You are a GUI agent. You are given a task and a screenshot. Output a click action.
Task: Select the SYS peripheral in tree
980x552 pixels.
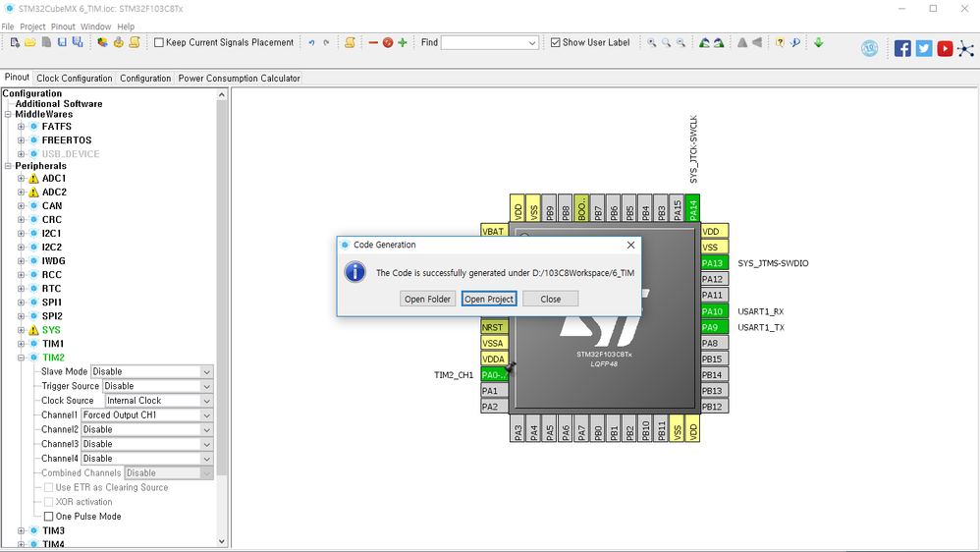click(51, 330)
